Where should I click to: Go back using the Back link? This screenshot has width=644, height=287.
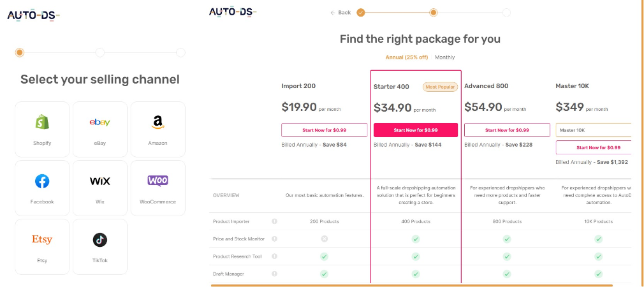coord(340,12)
